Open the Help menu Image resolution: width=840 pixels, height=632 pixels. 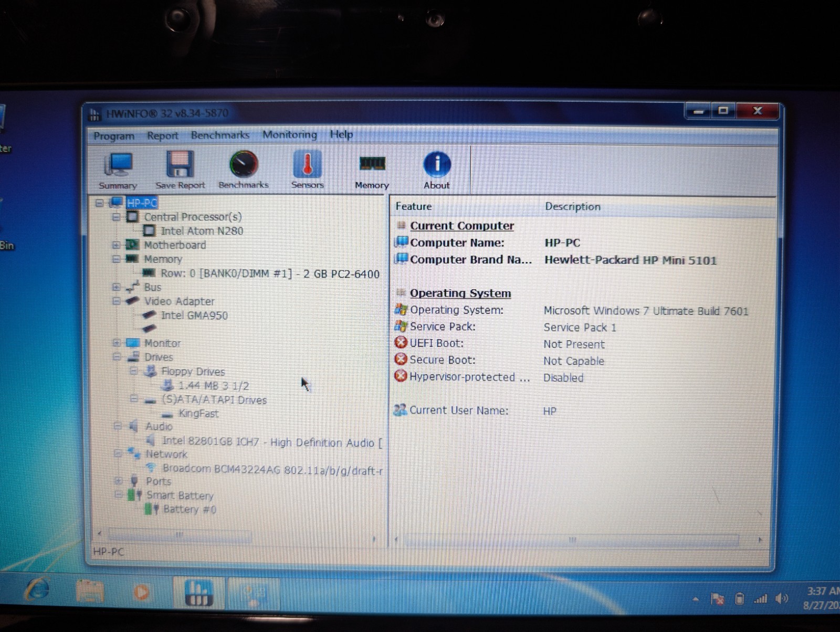click(x=341, y=134)
